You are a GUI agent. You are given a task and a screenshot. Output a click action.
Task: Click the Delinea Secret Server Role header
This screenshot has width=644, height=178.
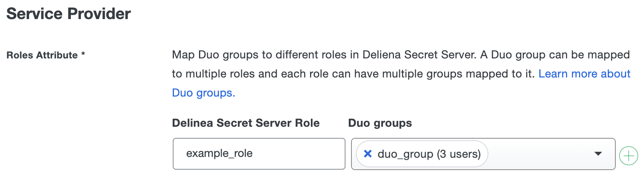tap(246, 123)
